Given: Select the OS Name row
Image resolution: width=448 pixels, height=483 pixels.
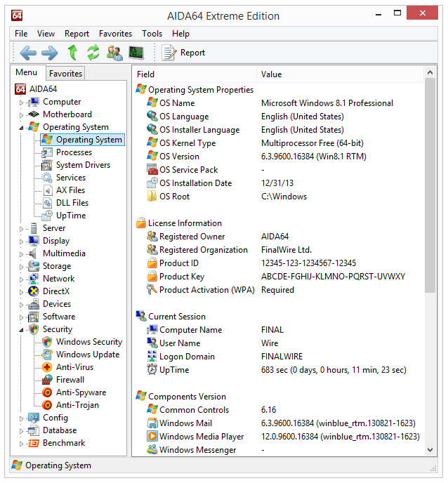Looking at the screenshot, I should [278, 103].
